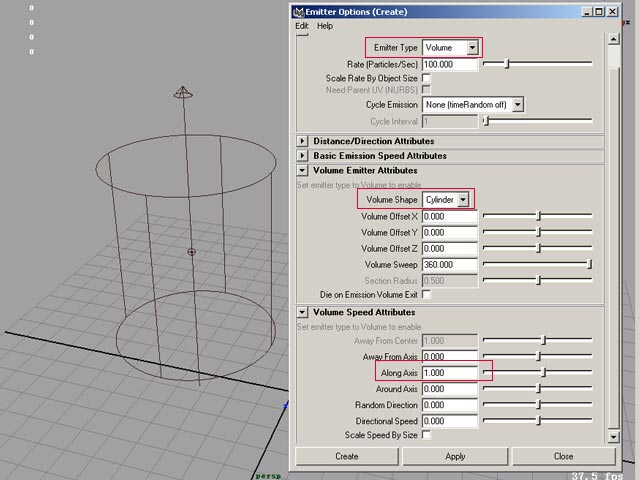Select emitter center point in viewport
The width and height of the screenshot is (640, 480).
pos(191,252)
